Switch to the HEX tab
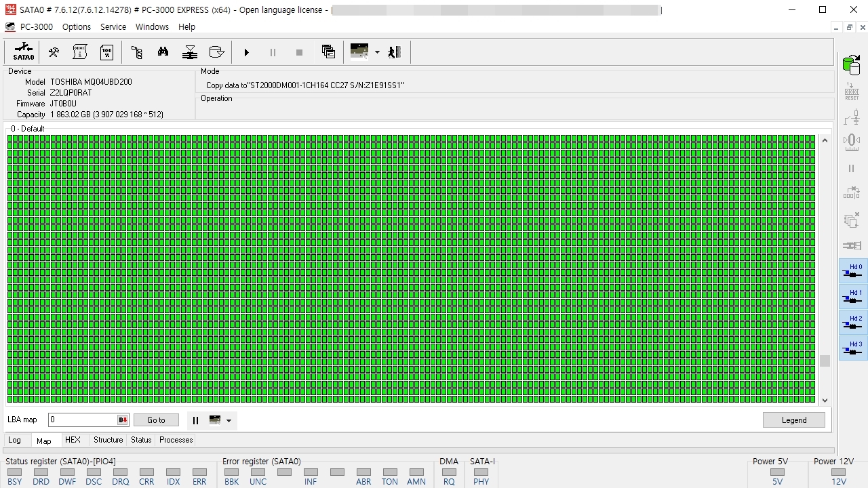 (x=73, y=440)
